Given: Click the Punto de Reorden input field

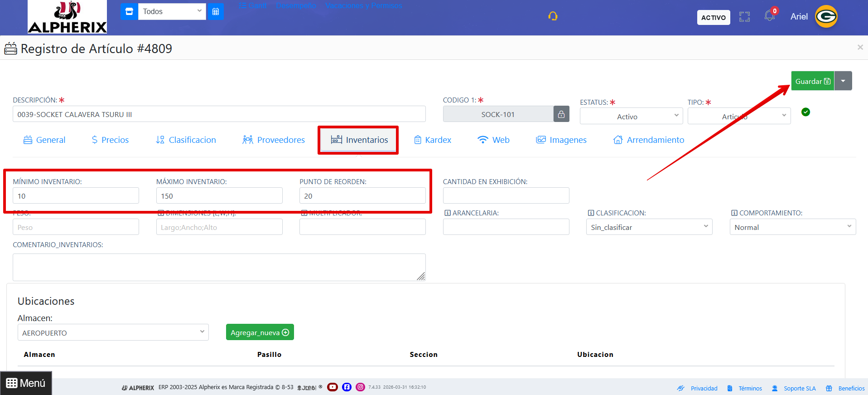Looking at the screenshot, I should (362, 196).
